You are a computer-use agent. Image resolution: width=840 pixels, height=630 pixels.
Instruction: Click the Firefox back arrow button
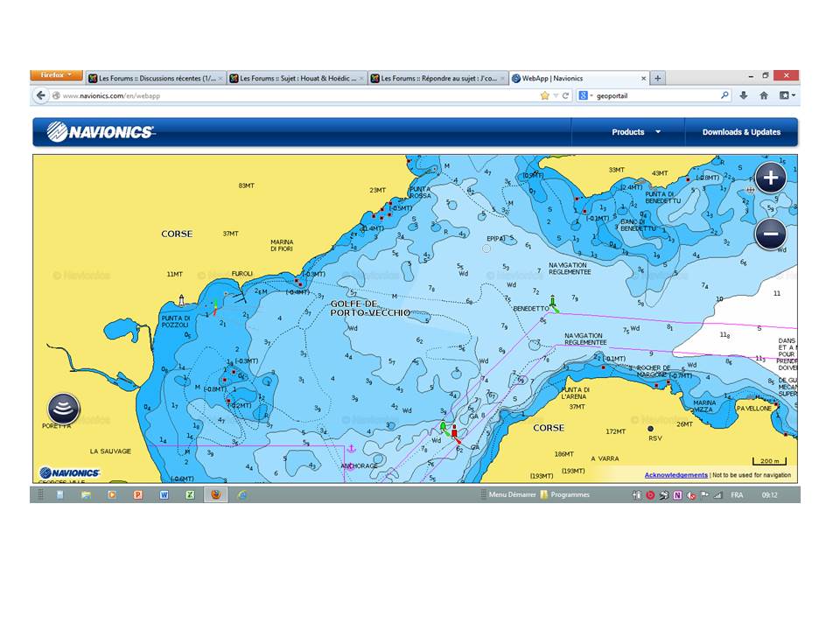[x=41, y=95]
